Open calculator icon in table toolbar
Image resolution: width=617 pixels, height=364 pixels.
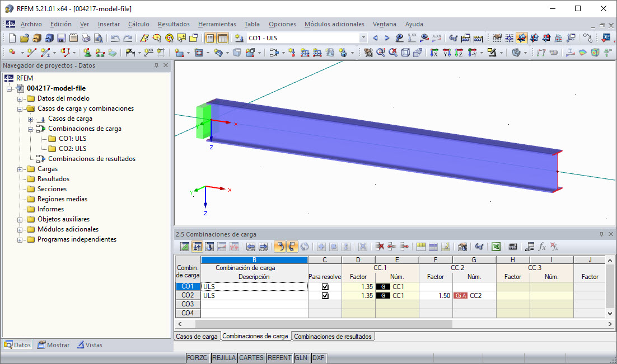coord(512,247)
